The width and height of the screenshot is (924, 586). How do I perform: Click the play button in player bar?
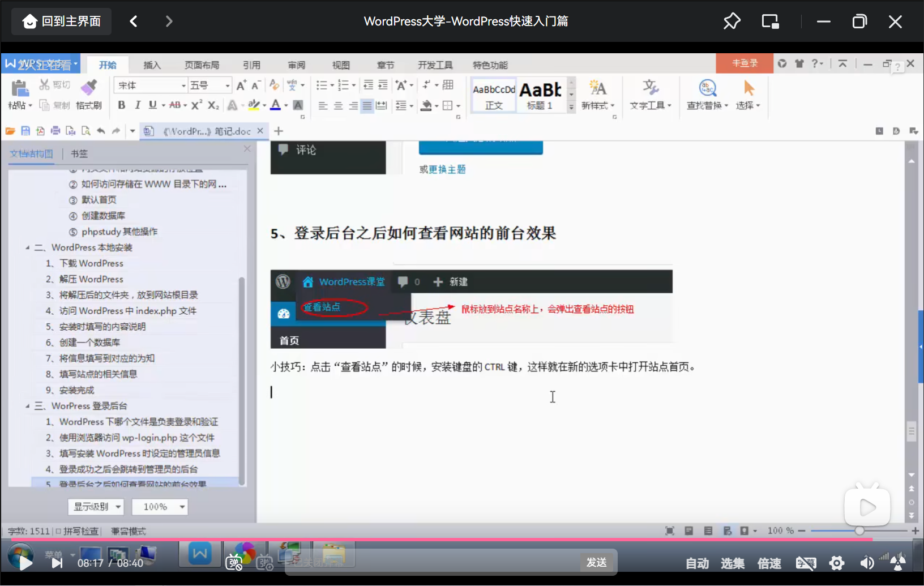click(25, 562)
